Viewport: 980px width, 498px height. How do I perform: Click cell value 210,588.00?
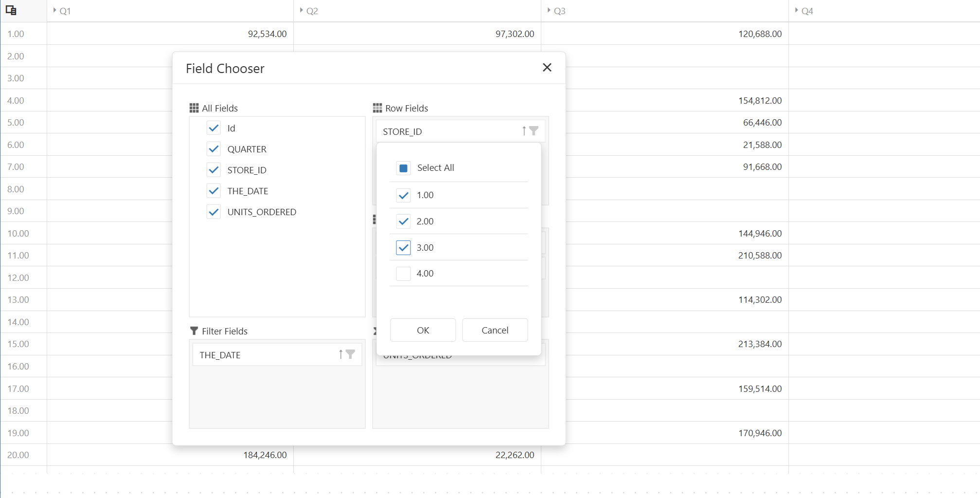coord(760,255)
